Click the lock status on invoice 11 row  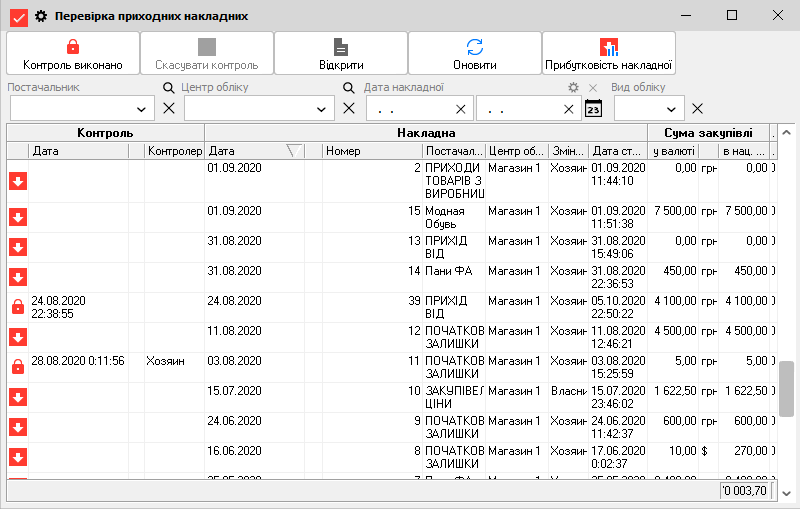pos(18,367)
